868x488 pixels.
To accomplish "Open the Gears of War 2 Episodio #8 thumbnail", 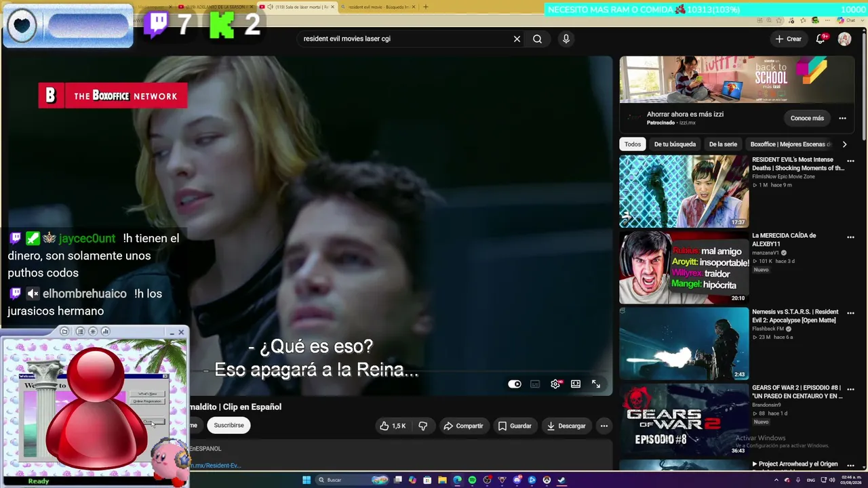I will click(x=684, y=420).
